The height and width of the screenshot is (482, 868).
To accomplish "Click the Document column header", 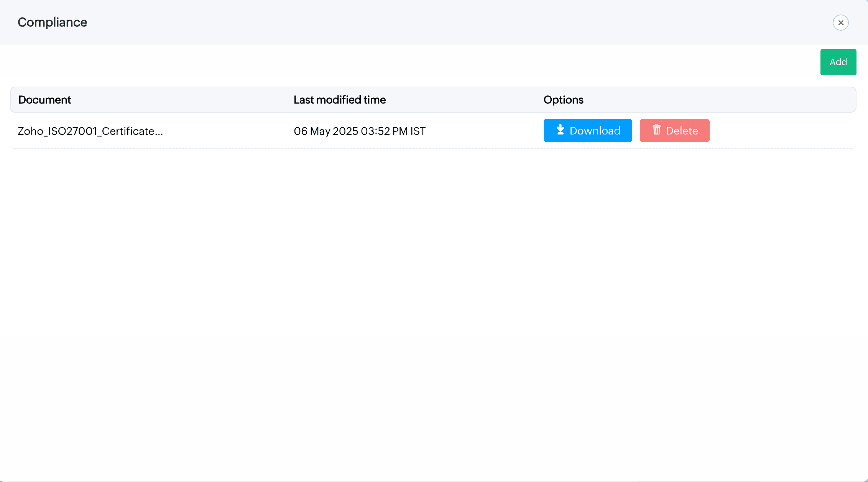I will coord(44,100).
